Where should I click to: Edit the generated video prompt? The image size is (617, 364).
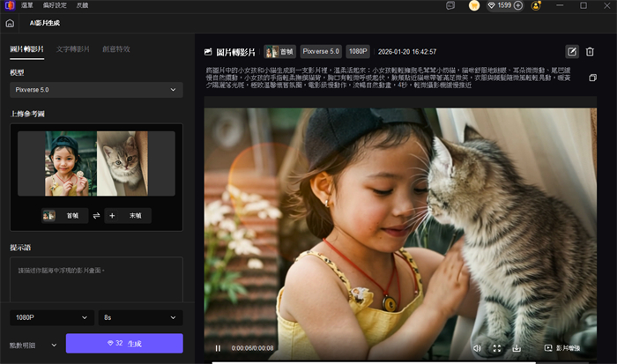572,51
